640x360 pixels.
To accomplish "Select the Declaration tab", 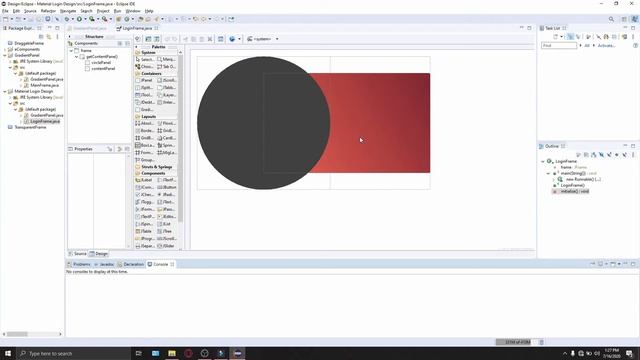I will [131, 264].
